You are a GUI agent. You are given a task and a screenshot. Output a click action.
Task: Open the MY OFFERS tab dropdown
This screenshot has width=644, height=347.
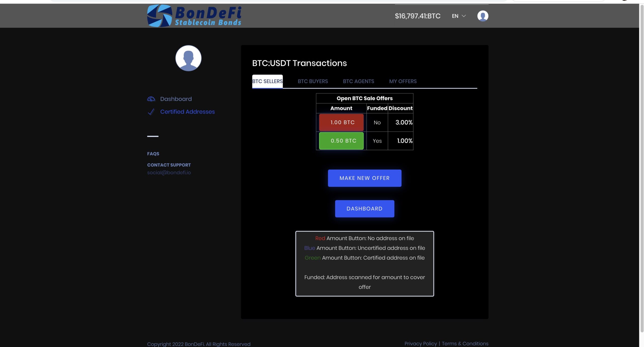tap(402, 81)
